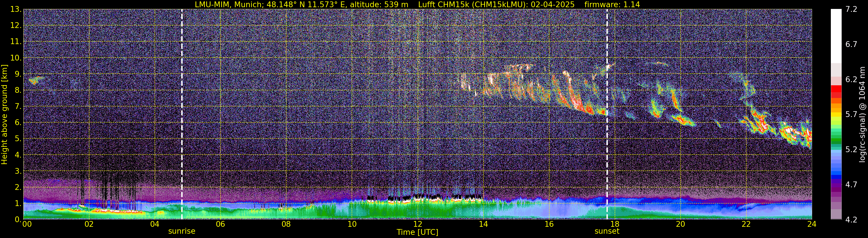Click the time axis tick label 04
868x238 pixels.
(154, 224)
